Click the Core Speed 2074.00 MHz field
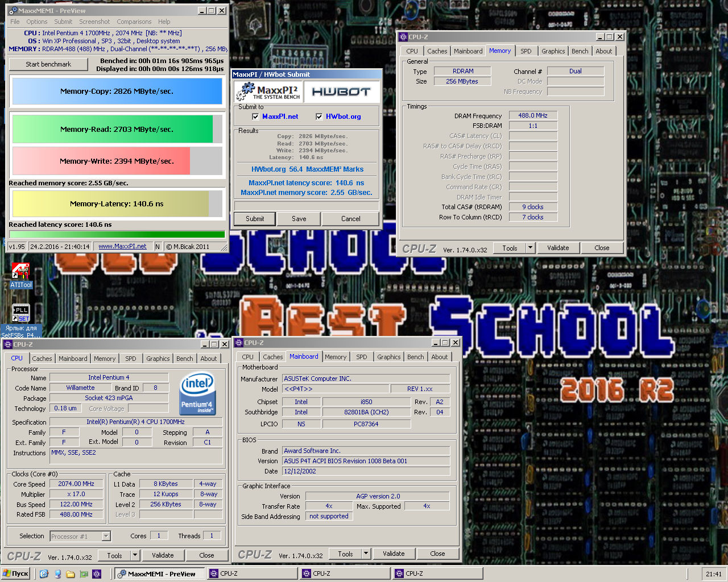Image resolution: width=728 pixels, height=582 pixels. (x=76, y=484)
